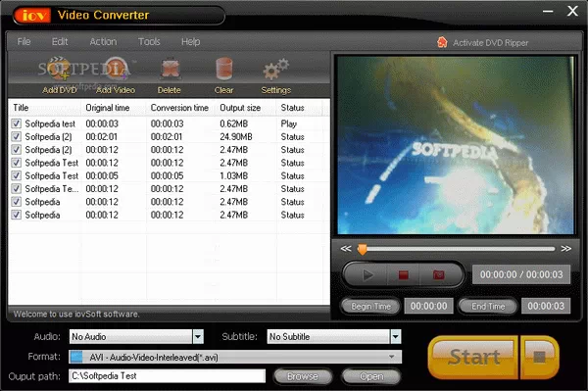Click the fast-forward double-arrow beside the seek bar
588x391 pixels.
pos(565,249)
